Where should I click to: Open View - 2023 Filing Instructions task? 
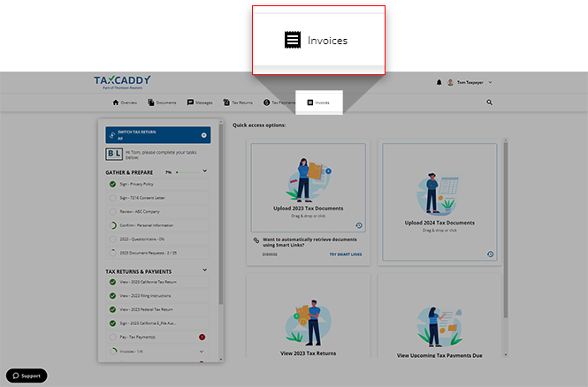click(157, 296)
